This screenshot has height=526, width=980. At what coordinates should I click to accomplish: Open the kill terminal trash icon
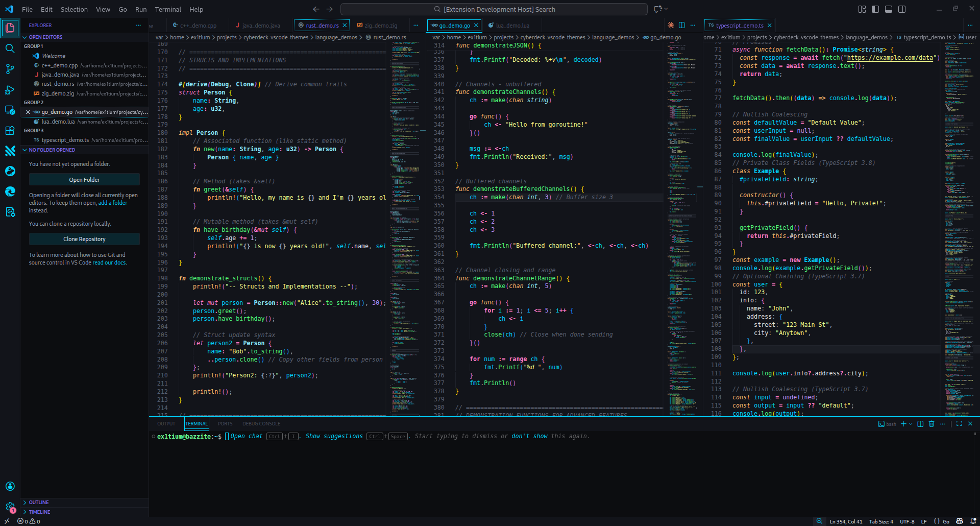(x=932, y=424)
